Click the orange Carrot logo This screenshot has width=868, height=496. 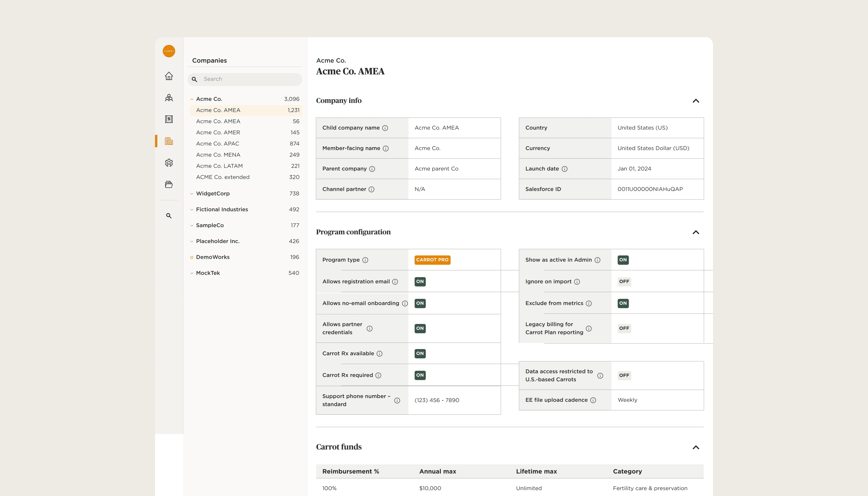(169, 51)
